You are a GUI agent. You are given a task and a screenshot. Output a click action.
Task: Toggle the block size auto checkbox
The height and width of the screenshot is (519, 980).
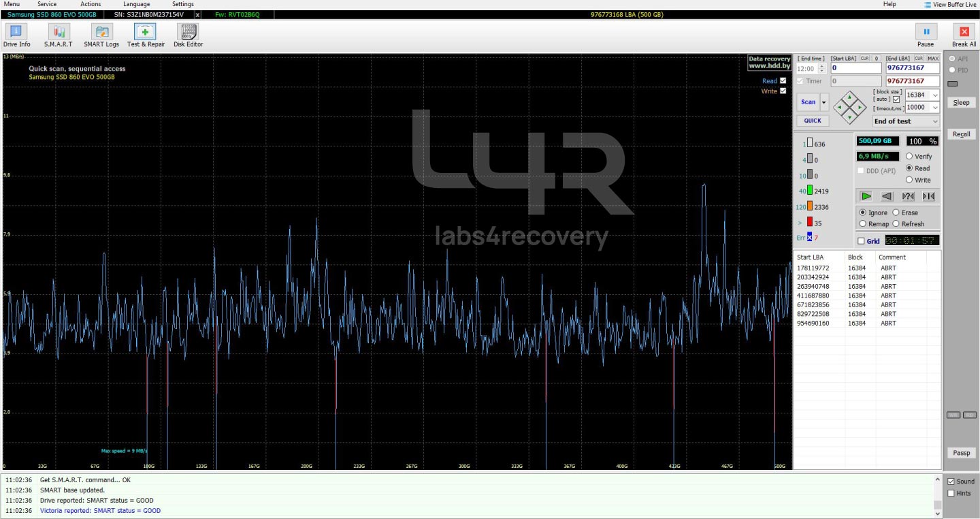896,99
